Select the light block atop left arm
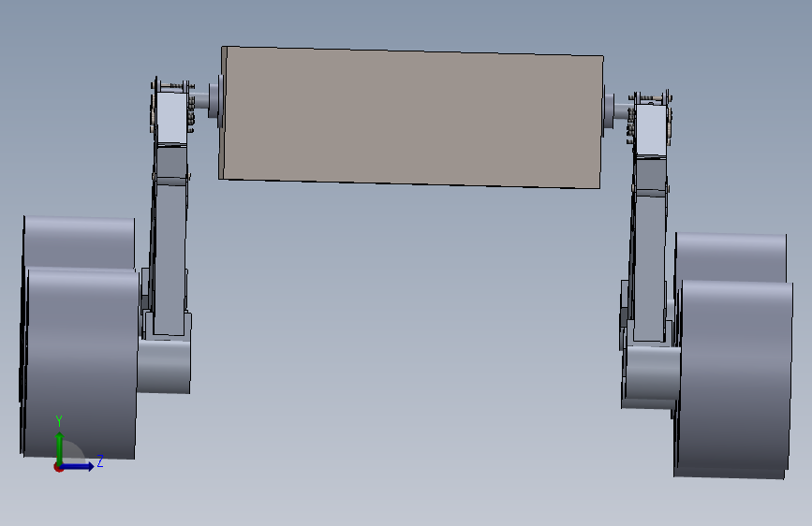This screenshot has width=812, height=526. (x=170, y=118)
